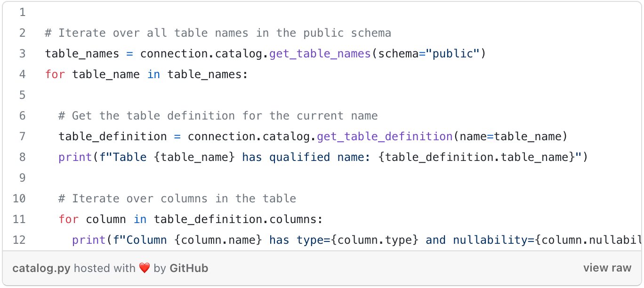644x288 pixels.
Task: Select line number 2 in the gutter
Action: [x=22, y=33]
